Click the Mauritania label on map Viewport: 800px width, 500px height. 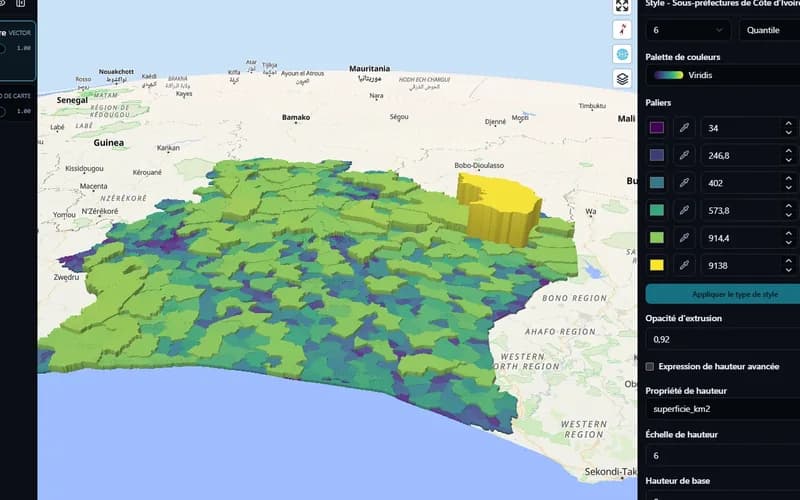[x=369, y=68]
